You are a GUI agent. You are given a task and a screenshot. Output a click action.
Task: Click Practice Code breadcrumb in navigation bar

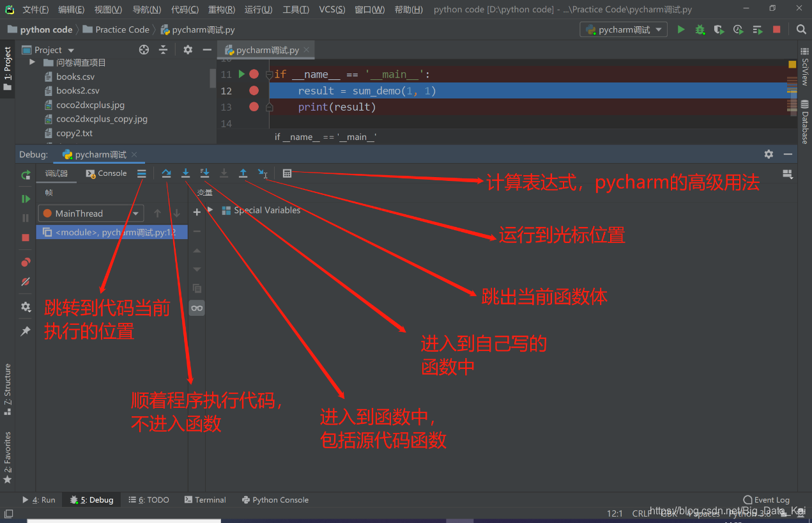click(116, 29)
